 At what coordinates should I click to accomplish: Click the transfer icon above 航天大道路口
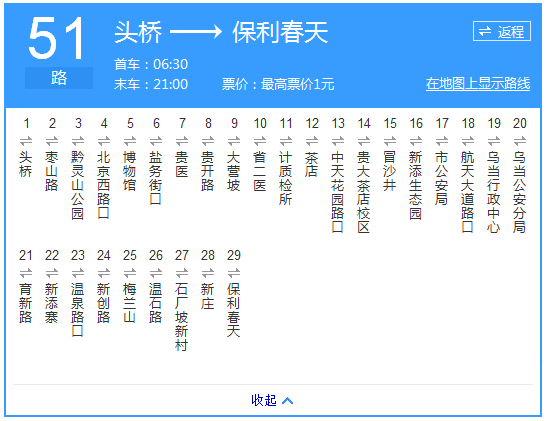(x=468, y=141)
